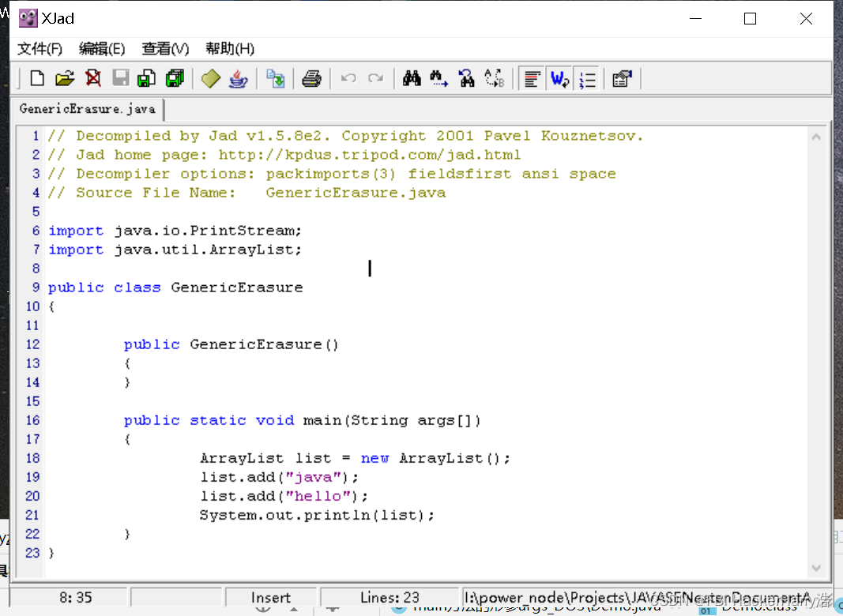Toggle the line numbers list icon
843x616 pixels.
[x=587, y=79]
